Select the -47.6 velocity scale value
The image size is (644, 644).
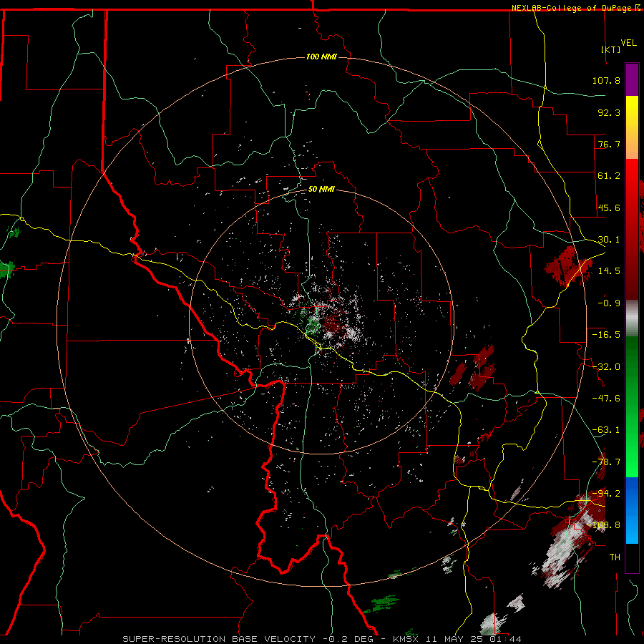coord(606,399)
